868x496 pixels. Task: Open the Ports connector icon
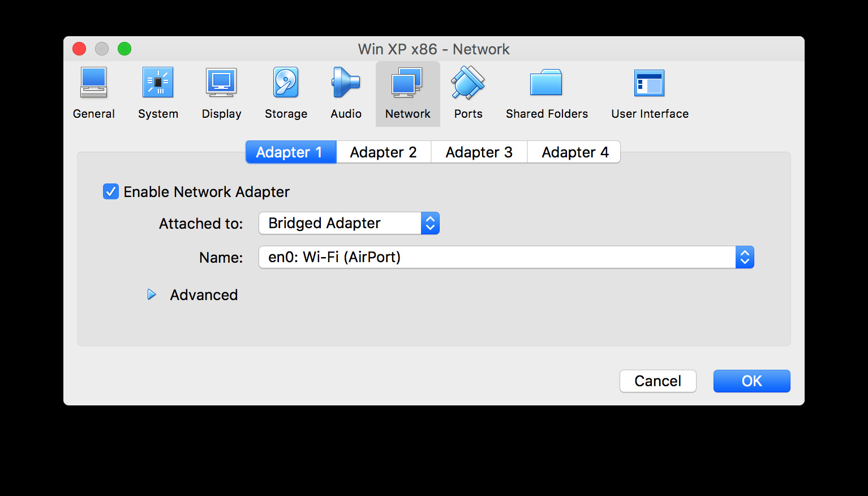468,83
